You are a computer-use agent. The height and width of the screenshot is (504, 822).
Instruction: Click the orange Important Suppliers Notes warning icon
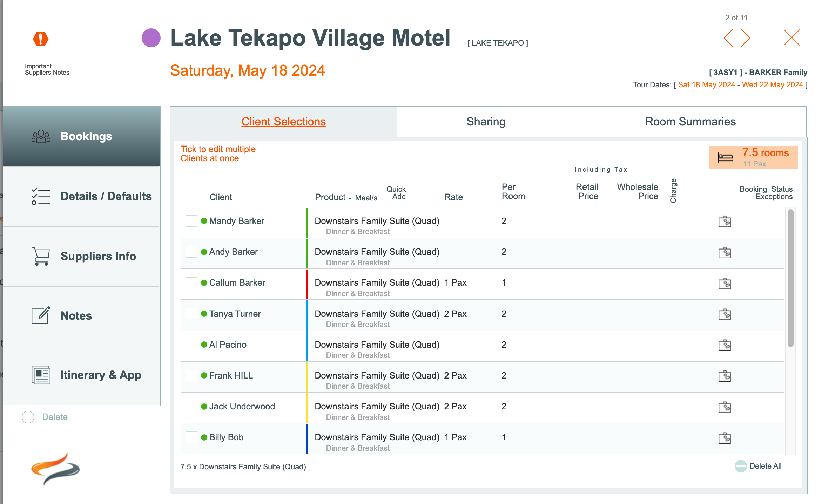[x=41, y=39]
